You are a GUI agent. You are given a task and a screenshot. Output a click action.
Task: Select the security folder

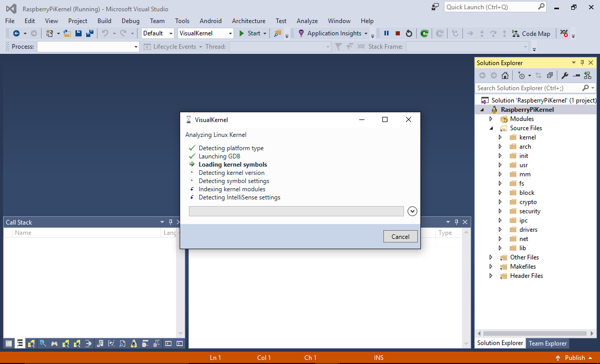530,211
